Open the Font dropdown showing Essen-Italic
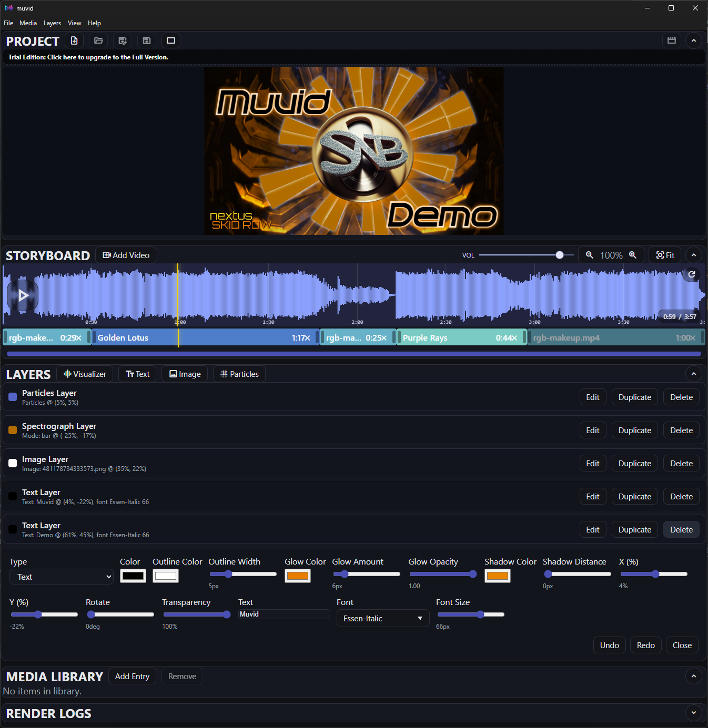The width and height of the screenshot is (708, 728). pyautogui.click(x=382, y=618)
